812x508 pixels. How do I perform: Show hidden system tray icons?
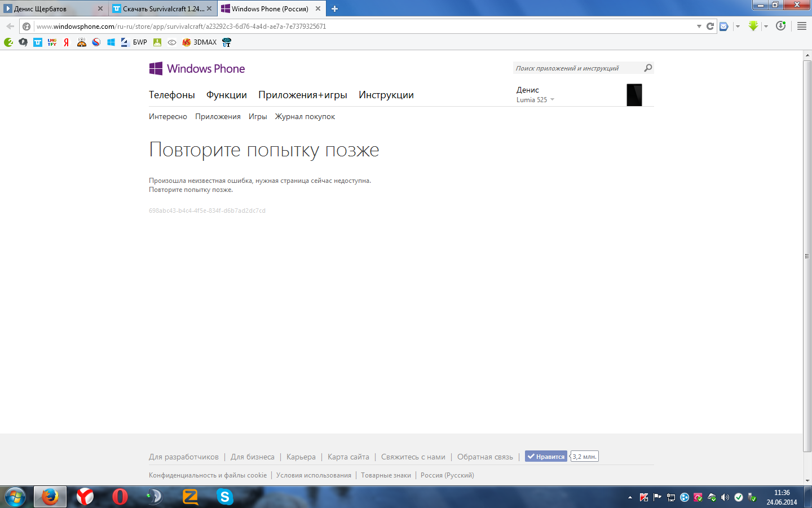(630, 497)
